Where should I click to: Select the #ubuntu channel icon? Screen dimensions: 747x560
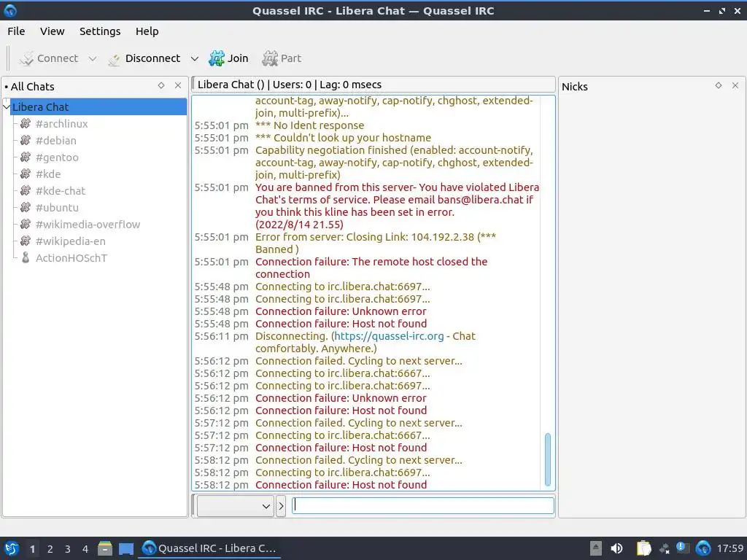coord(26,207)
